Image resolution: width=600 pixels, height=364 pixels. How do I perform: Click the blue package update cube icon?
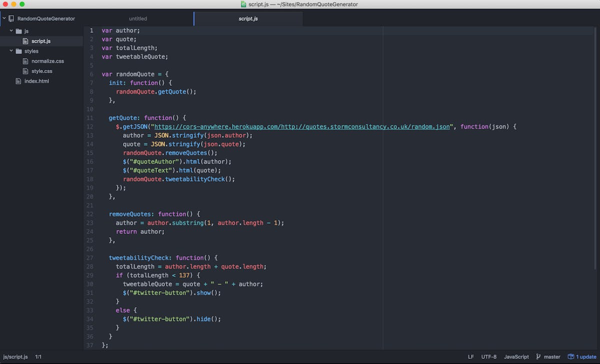pyautogui.click(x=570, y=357)
